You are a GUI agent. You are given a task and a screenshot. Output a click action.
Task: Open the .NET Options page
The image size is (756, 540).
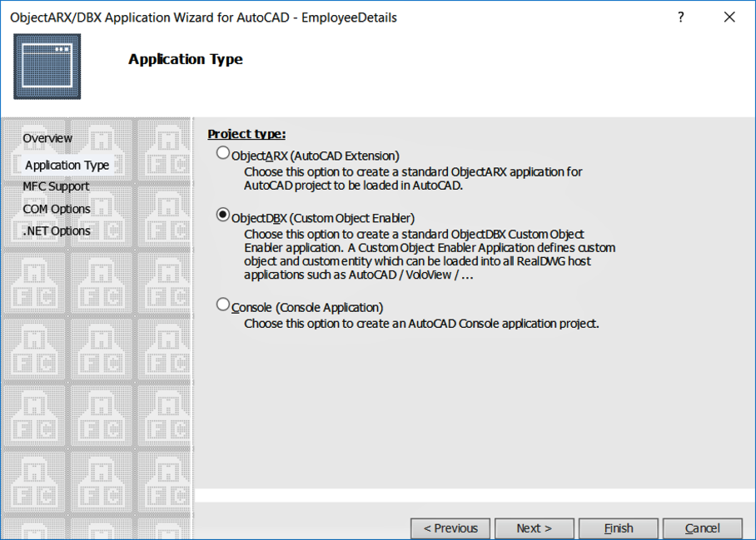(56, 231)
